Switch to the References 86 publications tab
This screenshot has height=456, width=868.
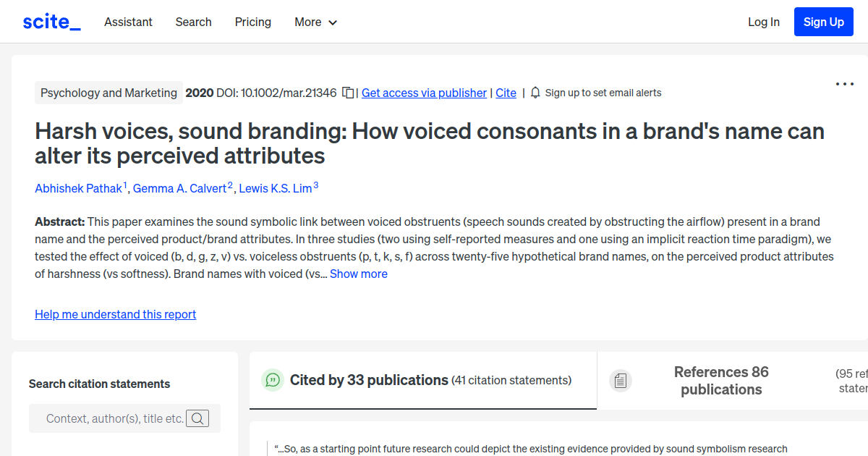721,380
